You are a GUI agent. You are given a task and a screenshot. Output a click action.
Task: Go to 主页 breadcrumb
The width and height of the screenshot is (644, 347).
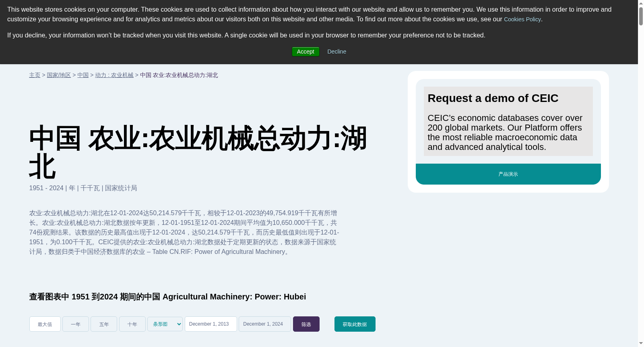[x=35, y=75]
